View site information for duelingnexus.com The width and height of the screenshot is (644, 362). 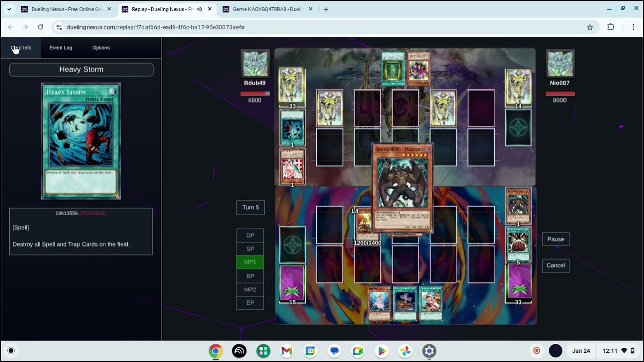click(59, 27)
